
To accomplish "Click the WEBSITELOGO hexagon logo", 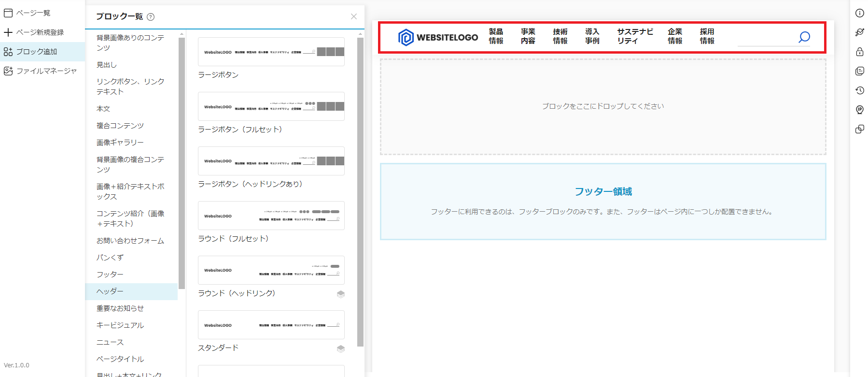I will (x=406, y=37).
